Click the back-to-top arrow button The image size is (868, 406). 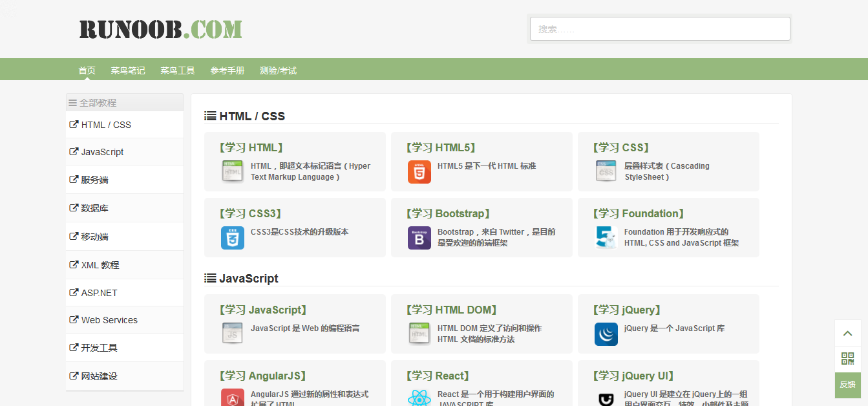848,333
